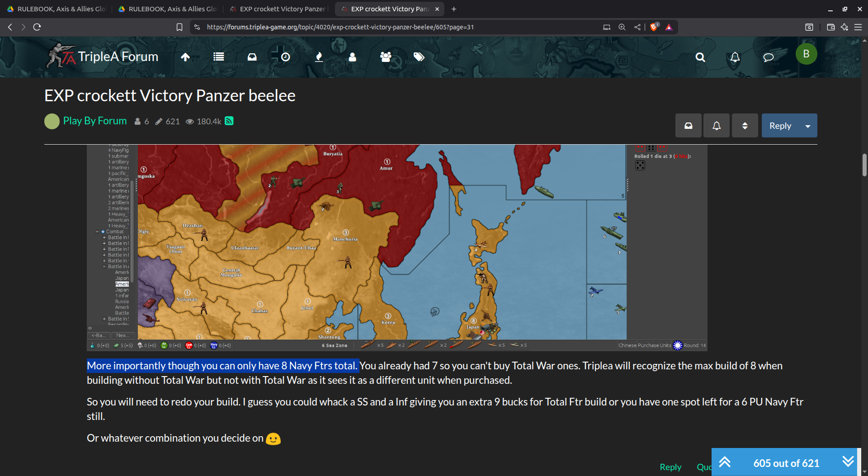The height and width of the screenshot is (476, 868).
Task: Open the upward arrow nav icon
Action: [x=185, y=57]
